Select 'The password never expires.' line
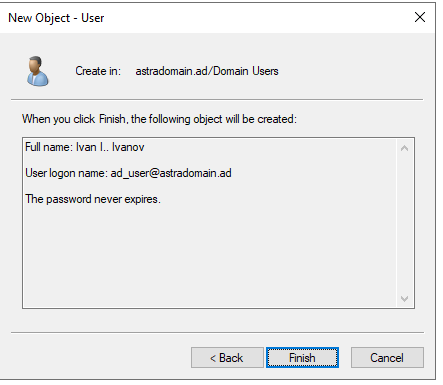 tap(93, 199)
